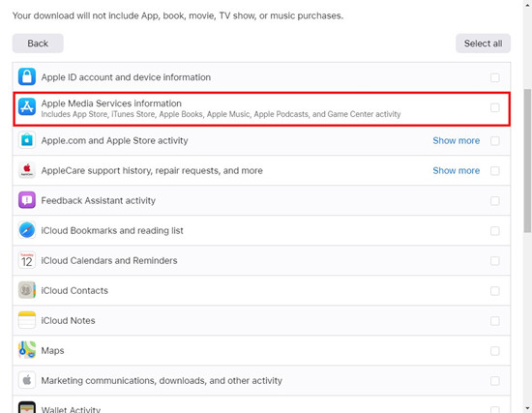Click 'Apple Media Services information' label
Viewport: 532px width, 413px height.
pos(111,103)
